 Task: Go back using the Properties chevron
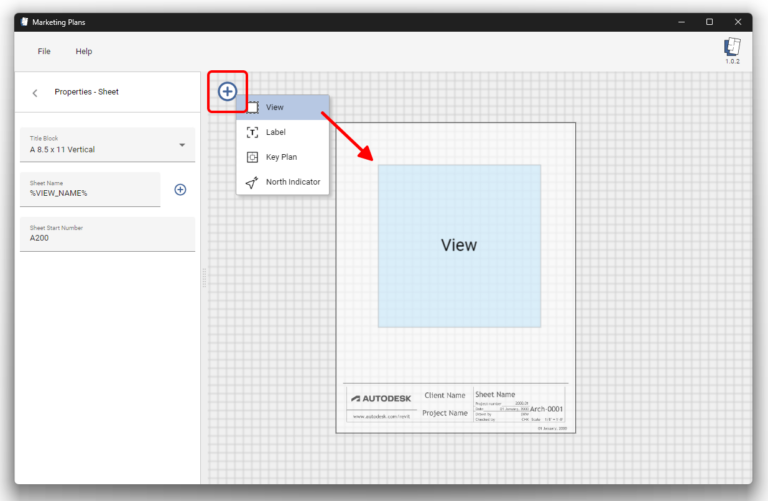(35, 93)
